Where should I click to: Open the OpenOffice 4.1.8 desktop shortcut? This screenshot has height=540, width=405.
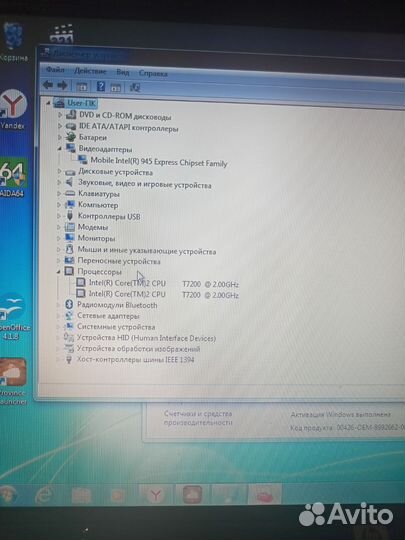pos(13,317)
